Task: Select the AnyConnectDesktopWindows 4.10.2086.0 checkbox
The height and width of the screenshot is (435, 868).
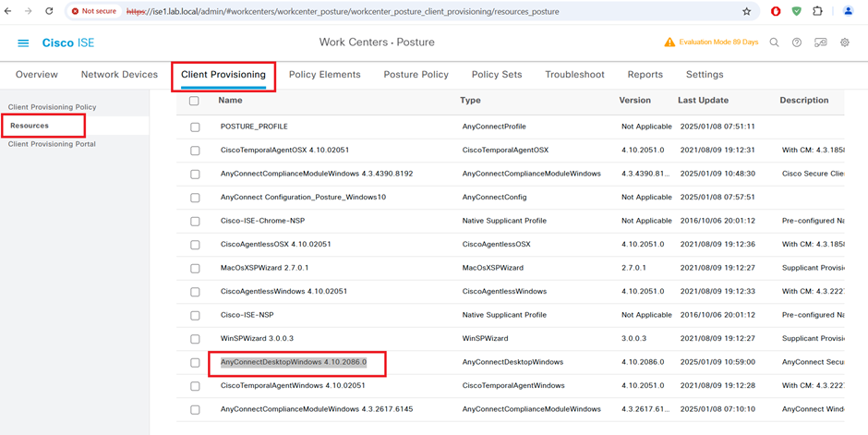Action: [195, 363]
